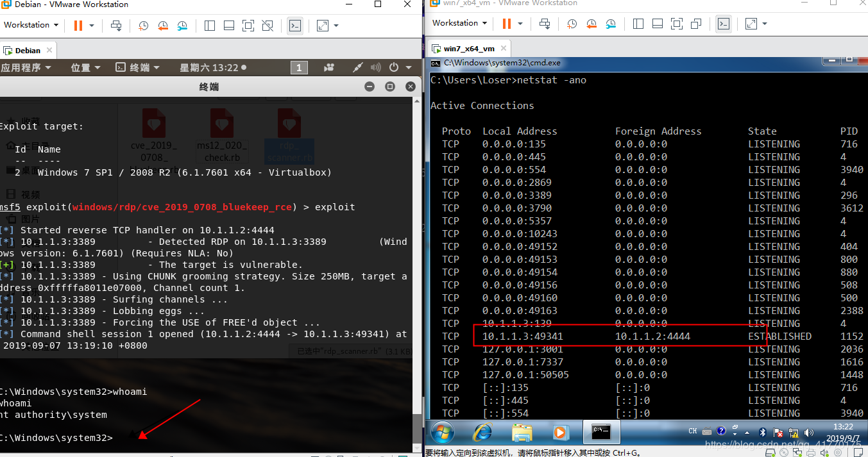Image resolution: width=868 pixels, height=457 pixels.
Task: Pause the Debian VM with the orange button
Action: (x=78, y=26)
